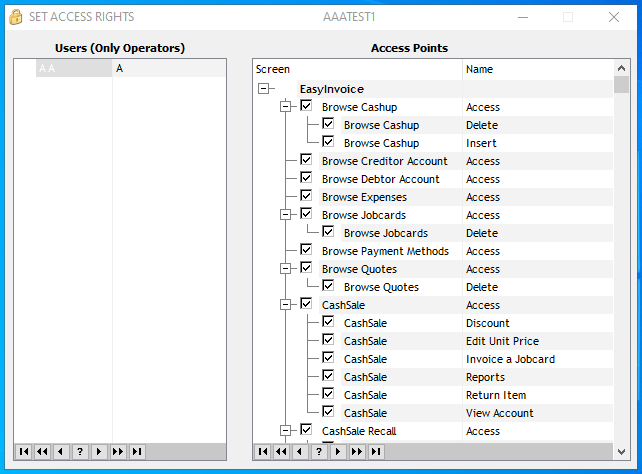Click the Screen column header

[357, 69]
